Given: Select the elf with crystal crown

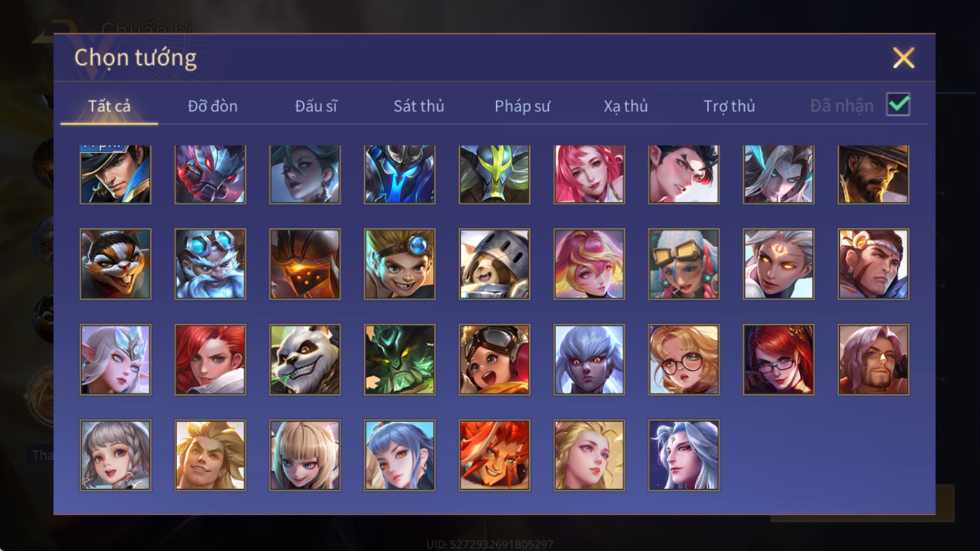Looking at the screenshot, I should click(115, 359).
